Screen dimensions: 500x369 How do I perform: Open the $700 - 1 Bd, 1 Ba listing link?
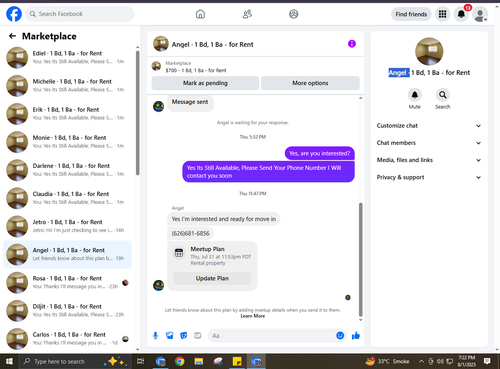(196, 70)
